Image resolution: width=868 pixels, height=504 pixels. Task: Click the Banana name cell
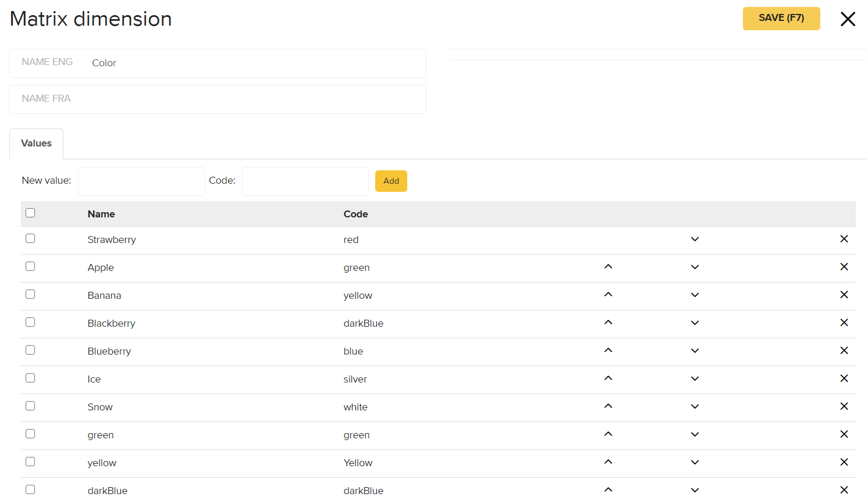point(105,295)
